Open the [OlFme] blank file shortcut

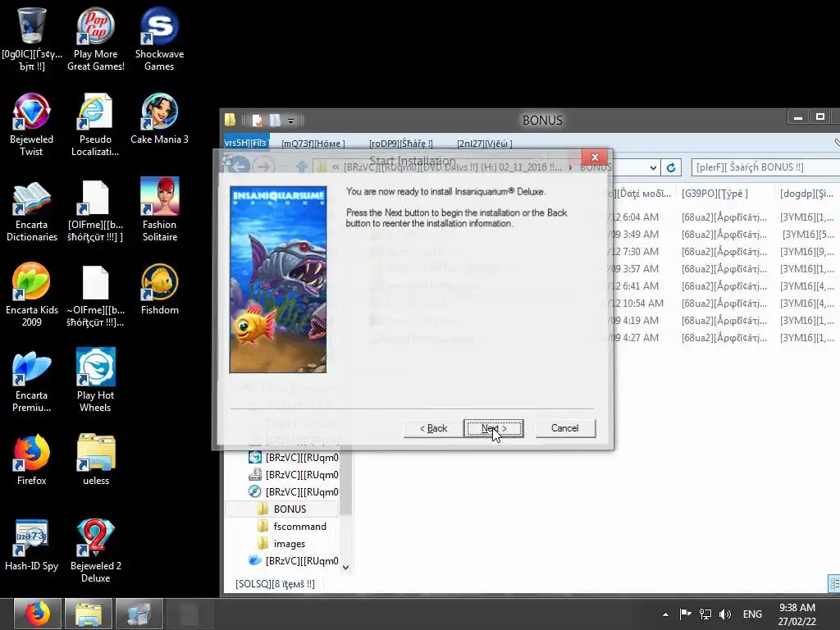click(x=95, y=210)
